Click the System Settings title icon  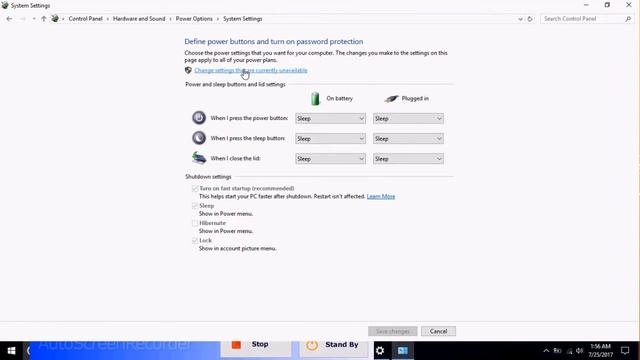pyautogui.click(x=5, y=5)
